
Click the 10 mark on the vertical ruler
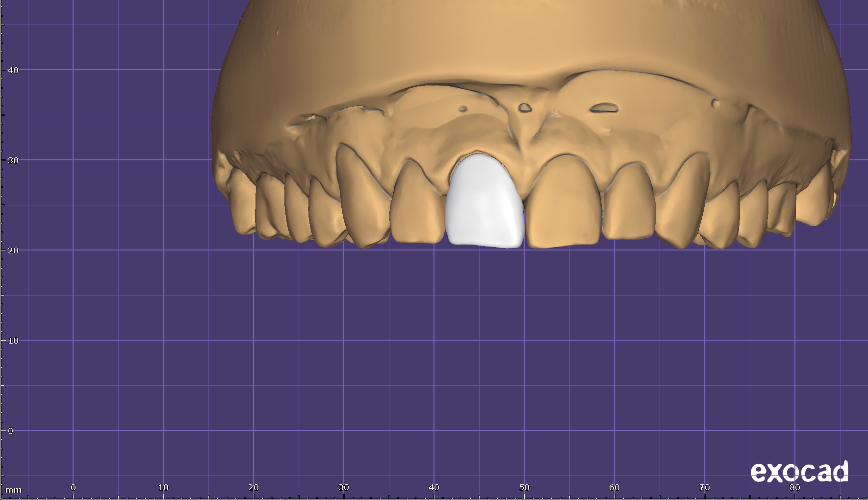coord(13,341)
